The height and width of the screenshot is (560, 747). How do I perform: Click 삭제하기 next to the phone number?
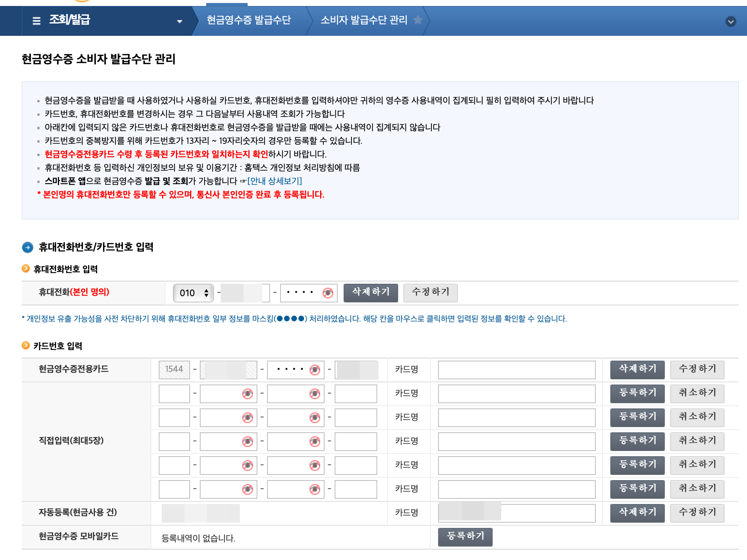click(371, 293)
